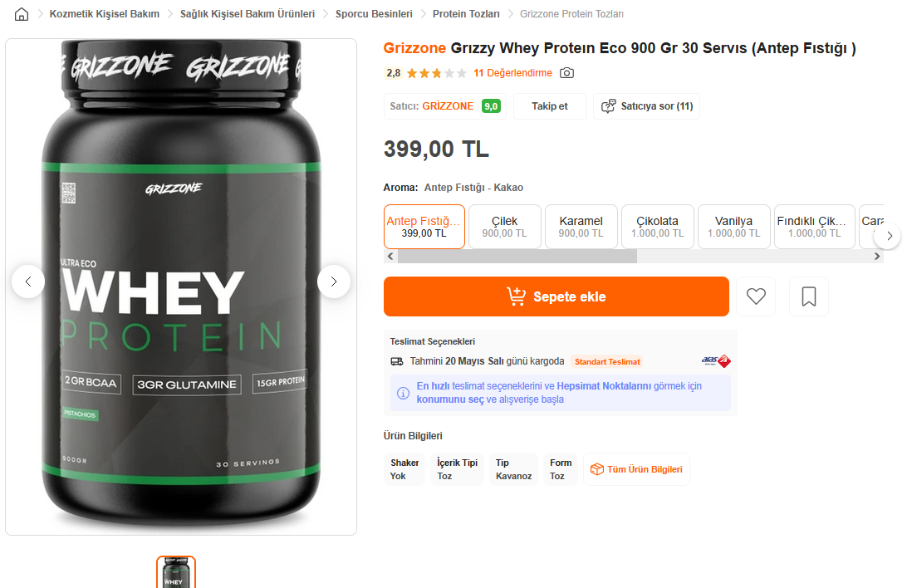
Task: Click the Aras cargo logo
Action: (716, 361)
